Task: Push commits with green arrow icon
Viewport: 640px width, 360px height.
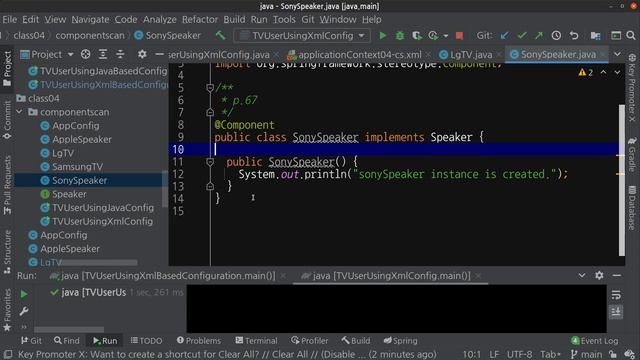Action: pyautogui.click(x=539, y=36)
